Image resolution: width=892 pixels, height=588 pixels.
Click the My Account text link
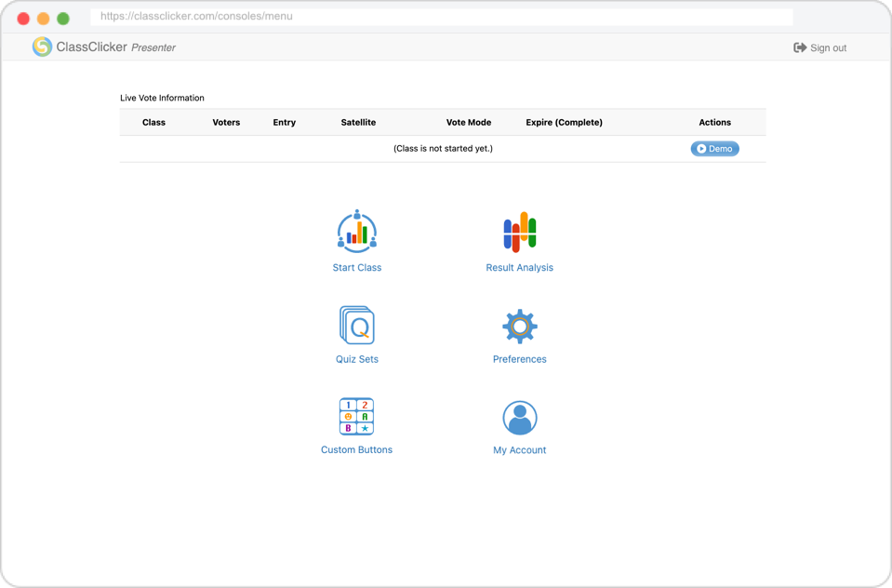(x=519, y=450)
